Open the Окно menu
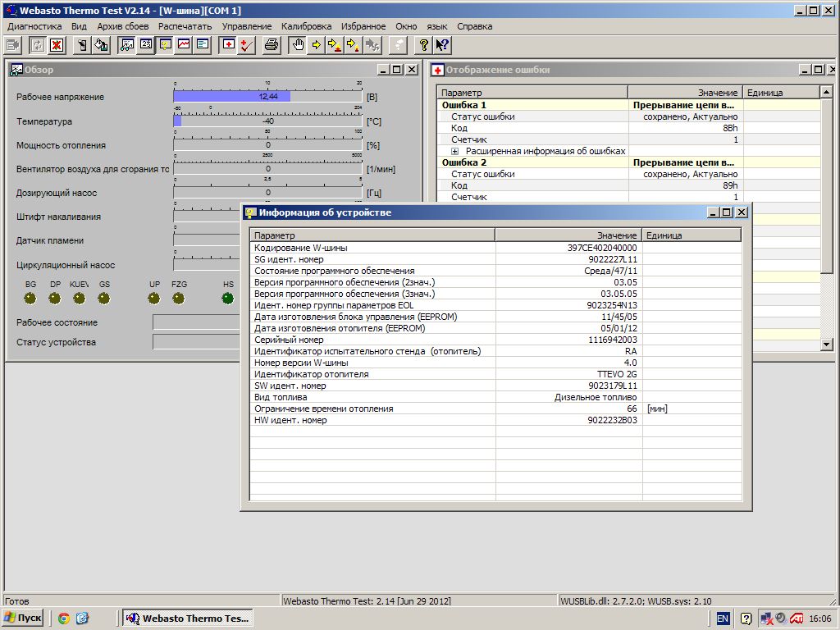Viewport: 840px width, 630px height. point(406,26)
